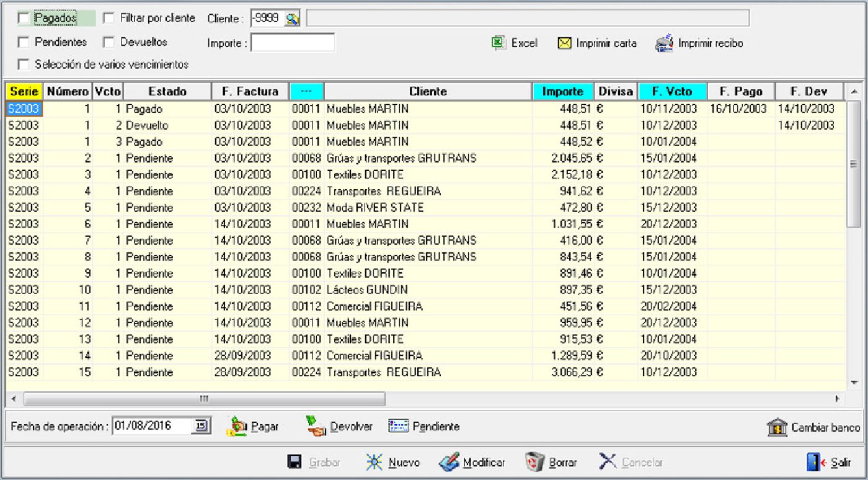Click into the Importe input field
Image resolution: width=868 pixels, height=480 pixels.
[x=293, y=43]
